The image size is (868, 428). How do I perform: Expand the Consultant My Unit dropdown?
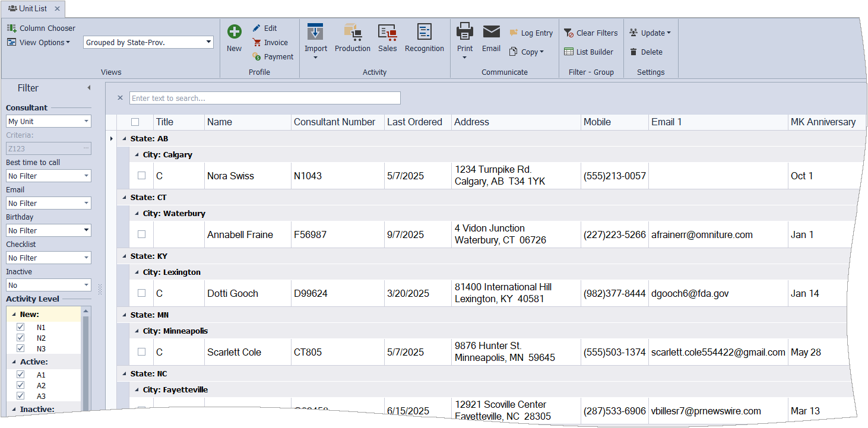pos(87,122)
